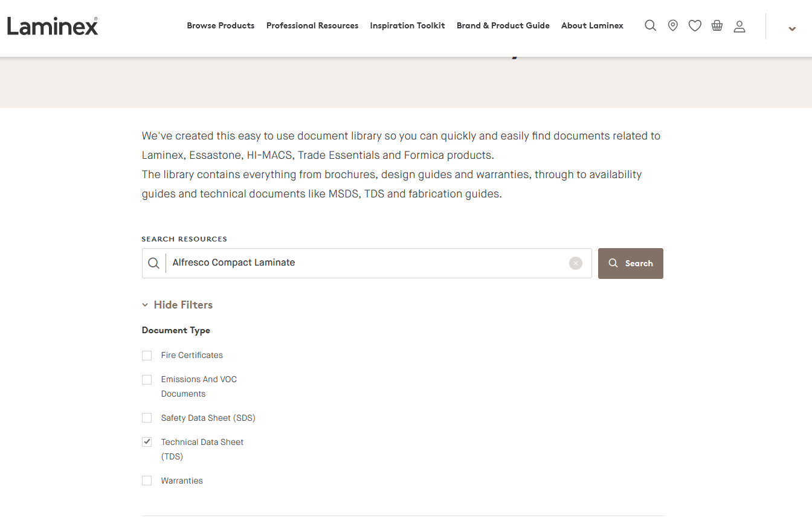Image resolution: width=812 pixels, height=521 pixels.
Task: Go to About Laminex
Action: click(x=592, y=25)
